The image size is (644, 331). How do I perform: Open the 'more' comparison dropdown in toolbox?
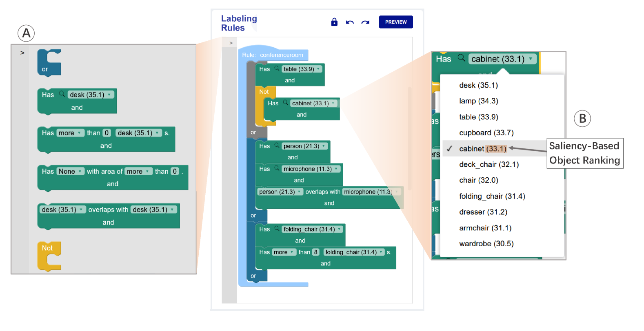click(70, 133)
